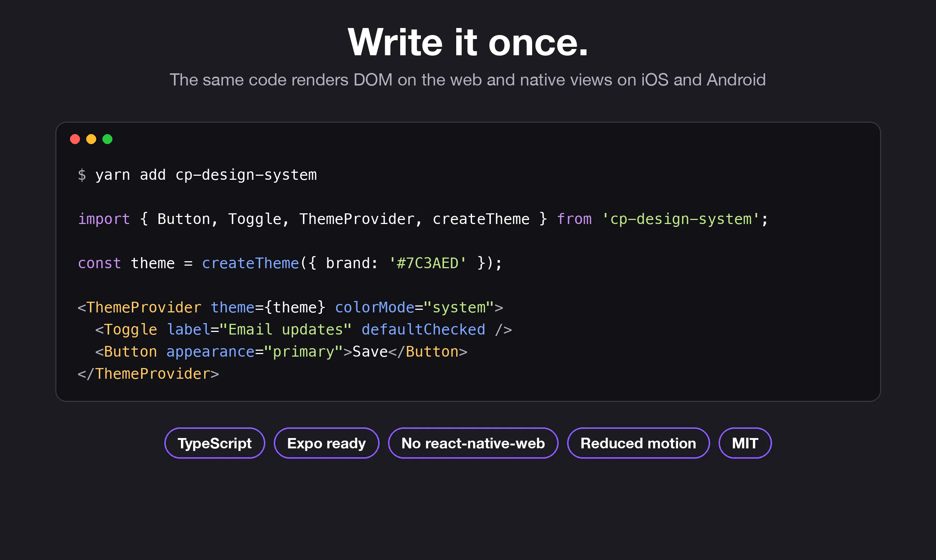936x560 pixels.
Task: Click the closing </ThemeProvider> tag
Action: tap(149, 374)
